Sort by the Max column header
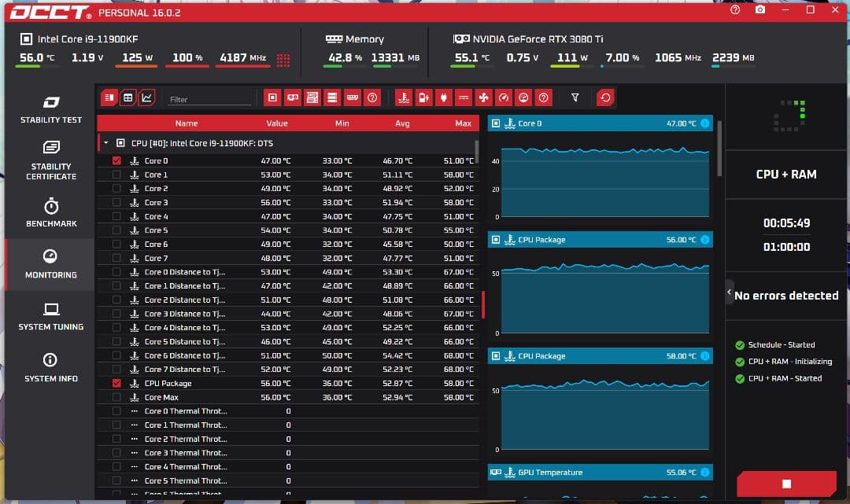850x504 pixels. tap(463, 123)
